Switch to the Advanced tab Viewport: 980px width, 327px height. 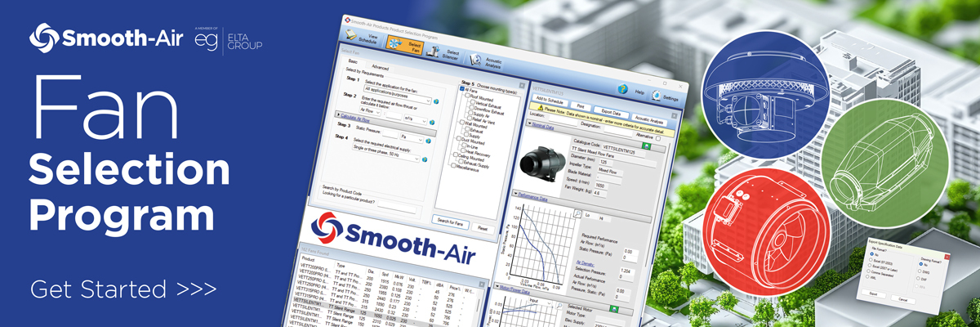click(380, 67)
